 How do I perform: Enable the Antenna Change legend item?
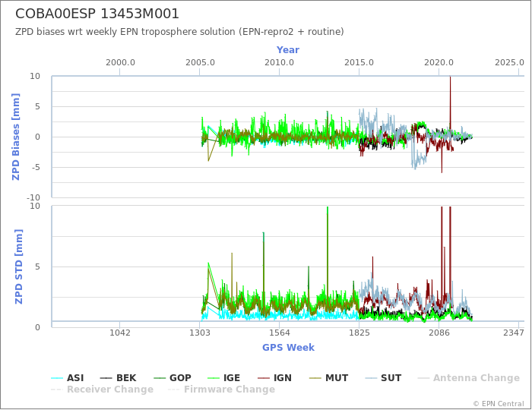(x=469, y=378)
